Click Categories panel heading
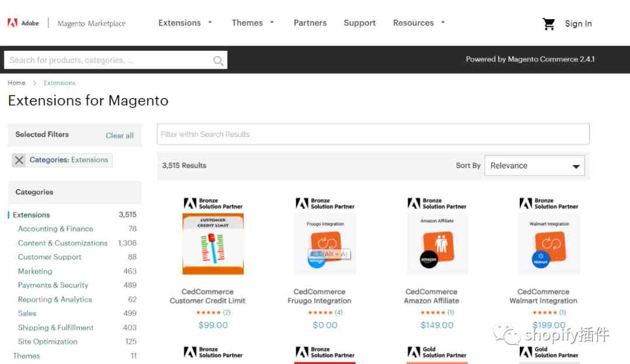This screenshot has width=630, height=364. [34, 192]
